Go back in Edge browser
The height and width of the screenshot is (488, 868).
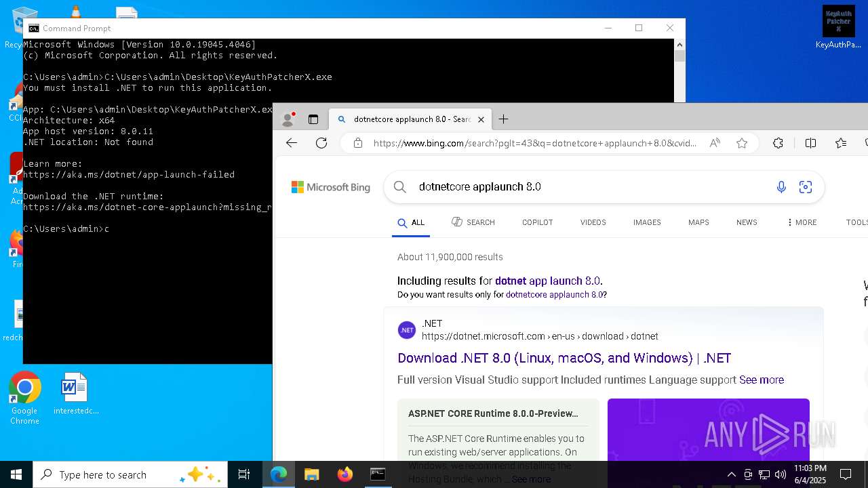click(x=292, y=143)
